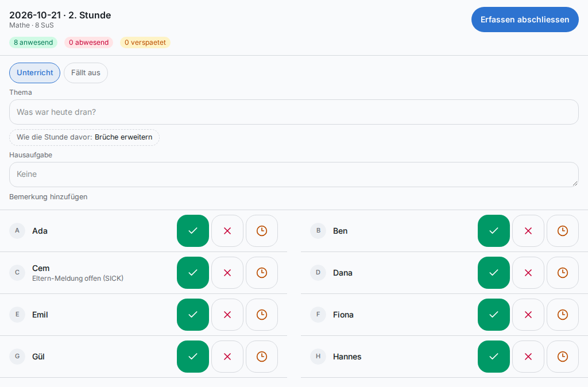This screenshot has height=387, width=588.
Task: Click Cem's Eltern-Meldung offen (SICK) note
Action: [x=78, y=278]
